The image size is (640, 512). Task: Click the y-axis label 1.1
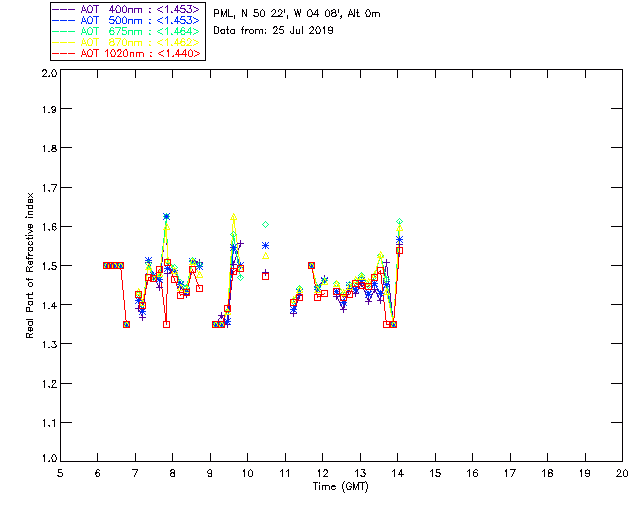tap(49, 423)
